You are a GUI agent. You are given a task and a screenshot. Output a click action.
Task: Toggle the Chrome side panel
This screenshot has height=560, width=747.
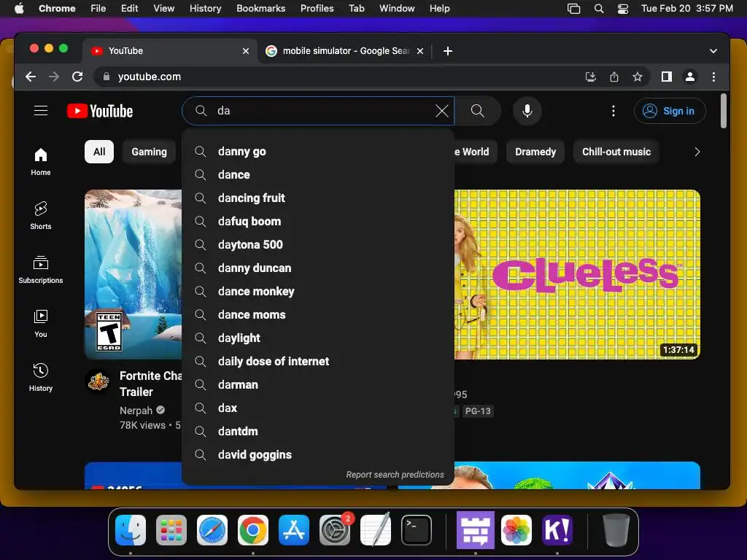tap(667, 77)
